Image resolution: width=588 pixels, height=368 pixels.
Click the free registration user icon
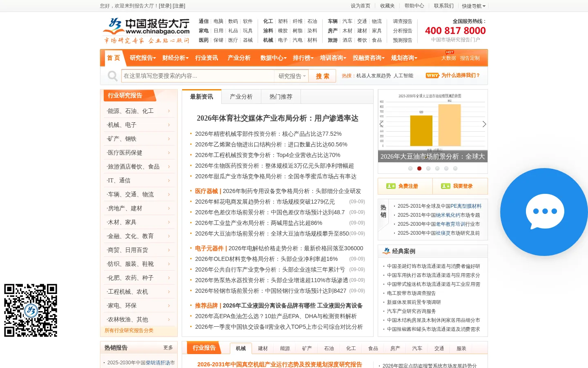[391, 186]
